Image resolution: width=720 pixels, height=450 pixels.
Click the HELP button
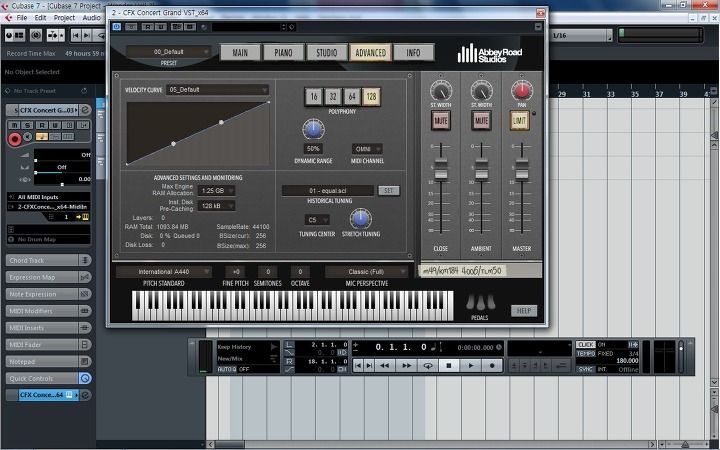tap(524, 311)
